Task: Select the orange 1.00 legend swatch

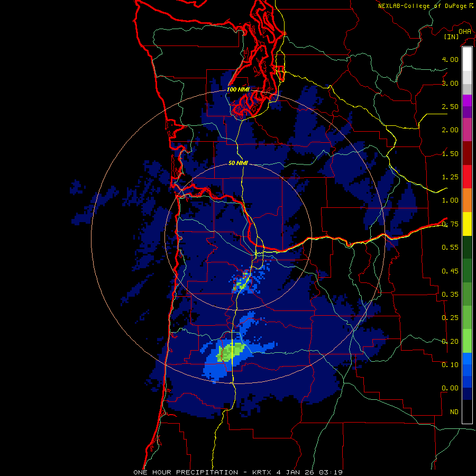Action: pos(467,200)
